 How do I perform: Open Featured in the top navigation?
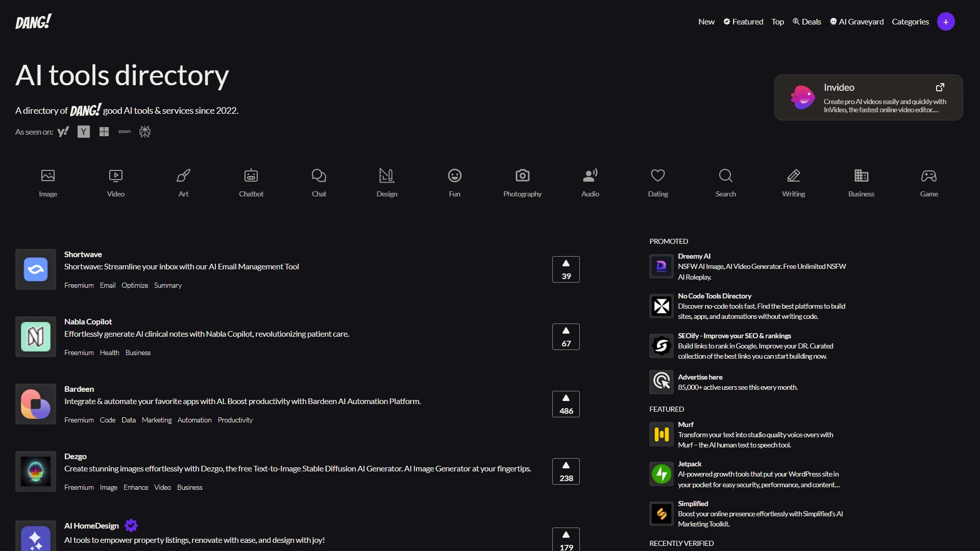743,21
